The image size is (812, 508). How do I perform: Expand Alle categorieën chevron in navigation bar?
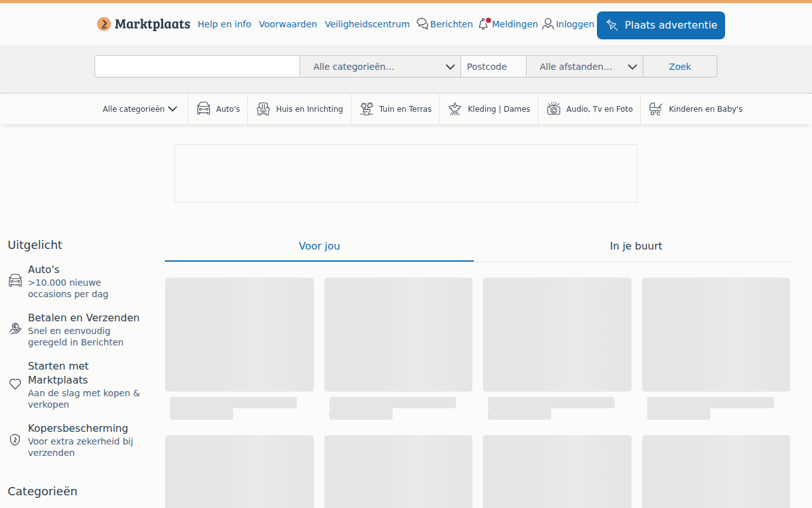pyautogui.click(x=173, y=109)
